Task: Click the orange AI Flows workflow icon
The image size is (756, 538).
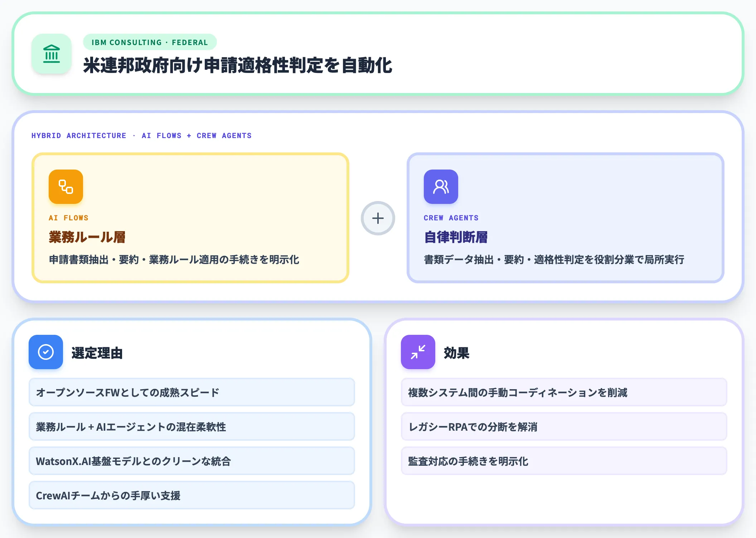Action: [x=66, y=187]
